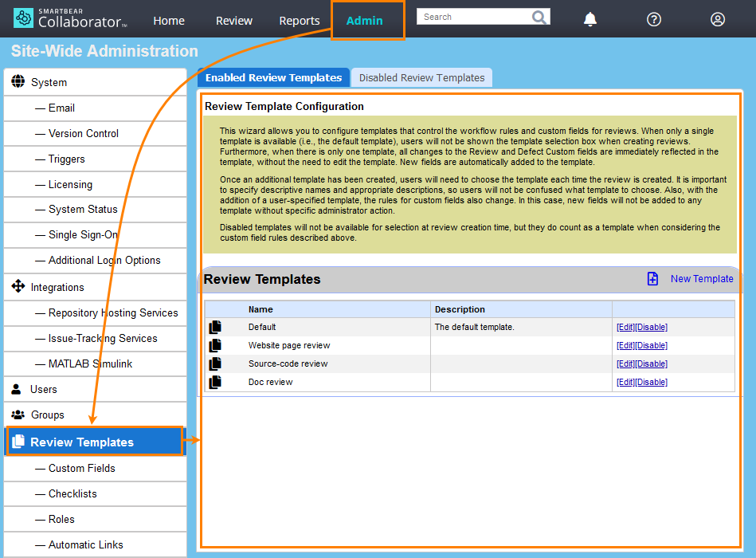Screen dimensions: 756x558
Task: Click the copy icon beside Source-code review
Action: pos(215,363)
